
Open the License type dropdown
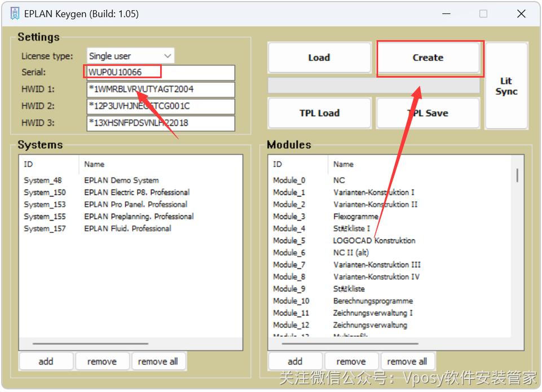[130, 56]
